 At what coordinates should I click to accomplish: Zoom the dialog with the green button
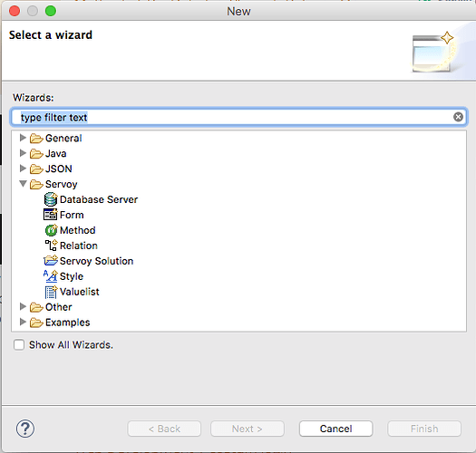[51, 11]
